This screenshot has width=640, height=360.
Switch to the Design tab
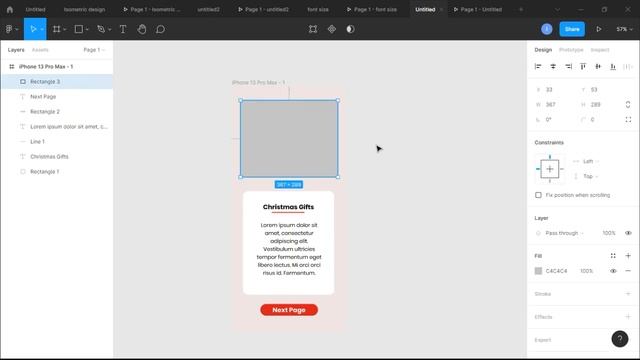(543, 50)
